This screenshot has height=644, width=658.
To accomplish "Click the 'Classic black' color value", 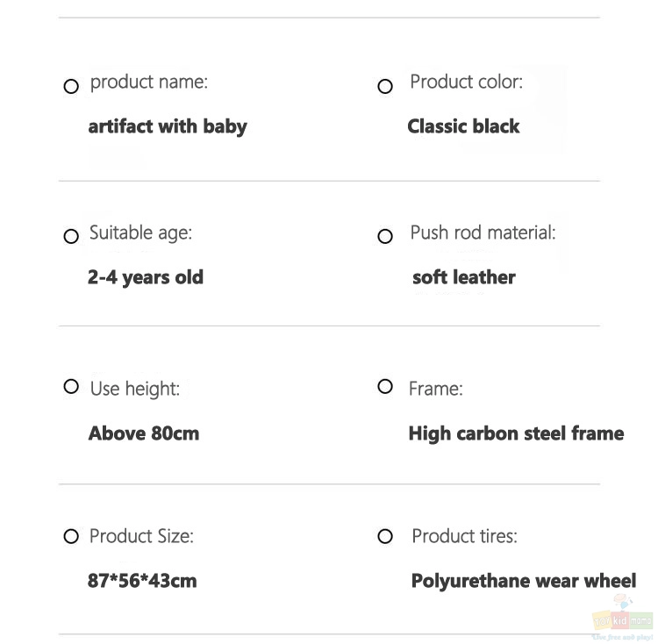I will tap(463, 126).
